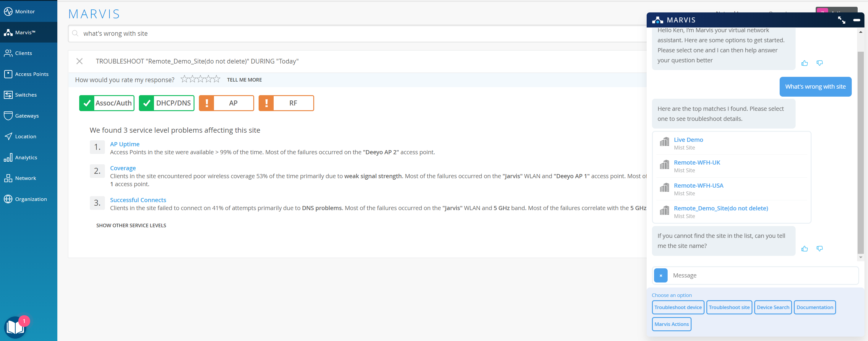Expand Tell Me More feedback
The width and height of the screenshot is (868, 341).
tap(244, 80)
